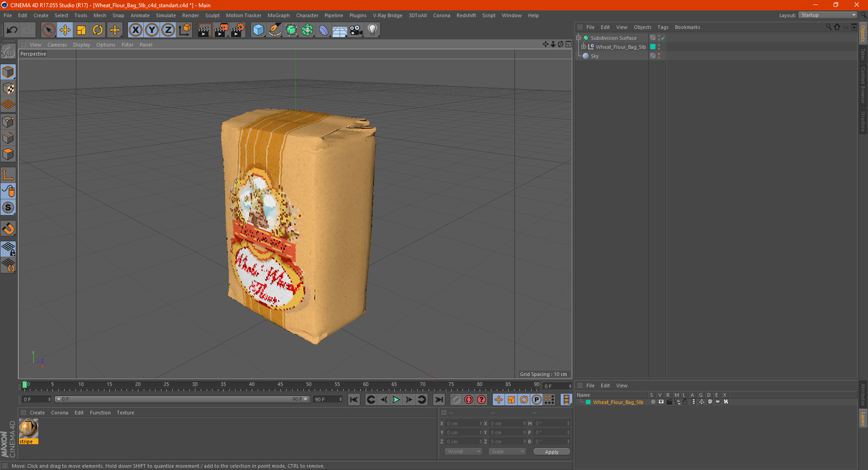Click frame 45 on timeline ruler

pyautogui.click(x=280, y=385)
